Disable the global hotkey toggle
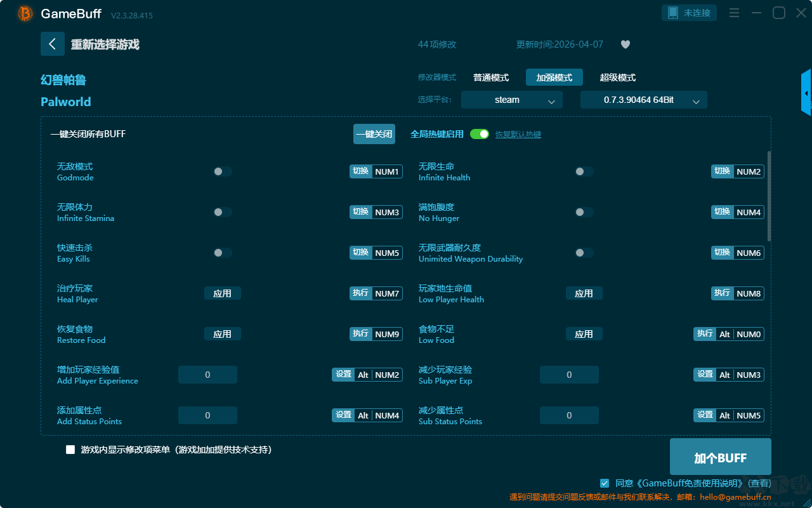This screenshot has width=812, height=508. pyautogui.click(x=480, y=134)
